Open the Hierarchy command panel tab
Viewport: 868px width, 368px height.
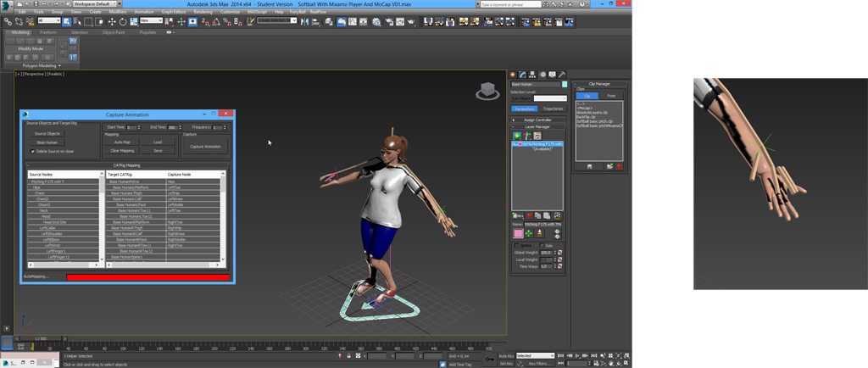click(532, 74)
